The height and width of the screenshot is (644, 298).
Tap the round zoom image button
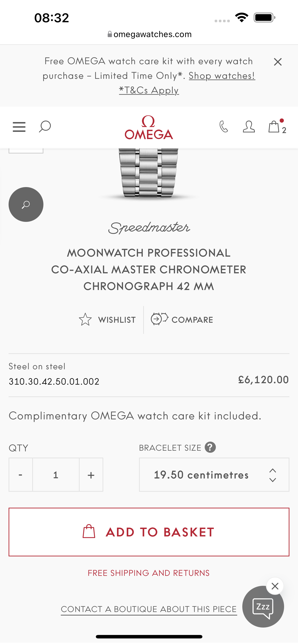click(x=26, y=204)
